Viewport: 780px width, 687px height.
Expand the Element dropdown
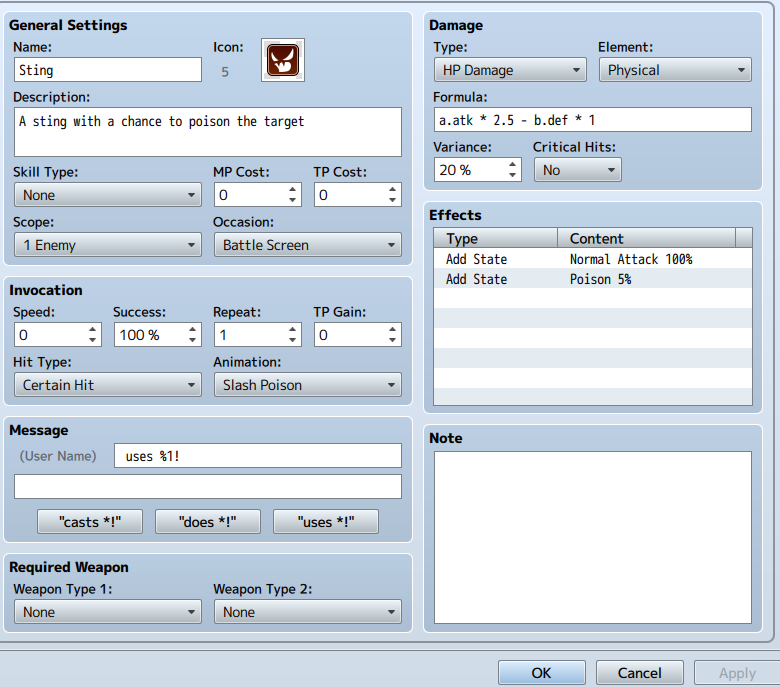pyautogui.click(x=674, y=70)
